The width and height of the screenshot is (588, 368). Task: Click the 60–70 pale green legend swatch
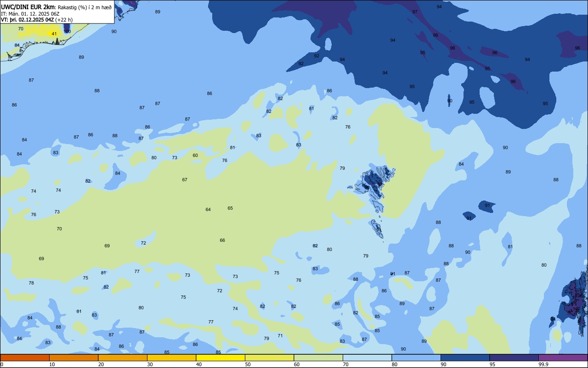point(318,357)
